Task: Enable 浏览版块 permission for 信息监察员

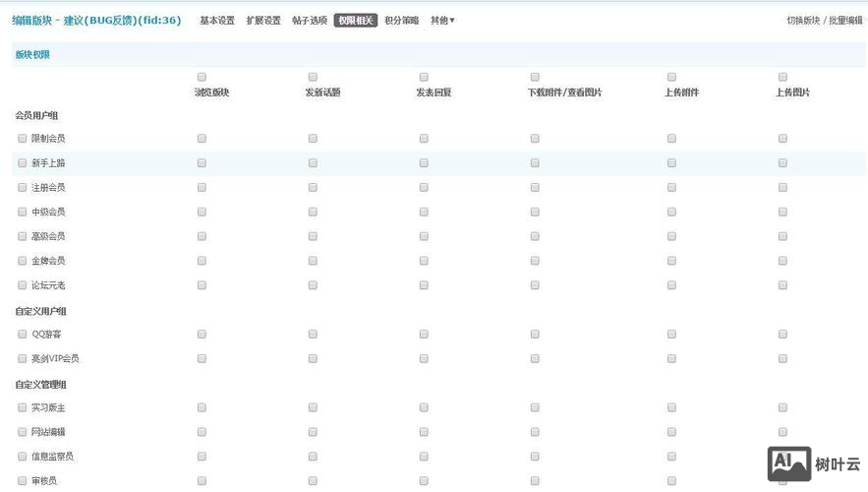Action: tap(202, 456)
